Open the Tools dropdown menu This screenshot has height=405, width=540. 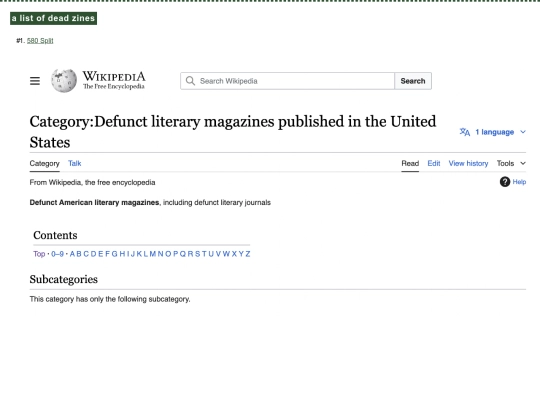click(511, 163)
